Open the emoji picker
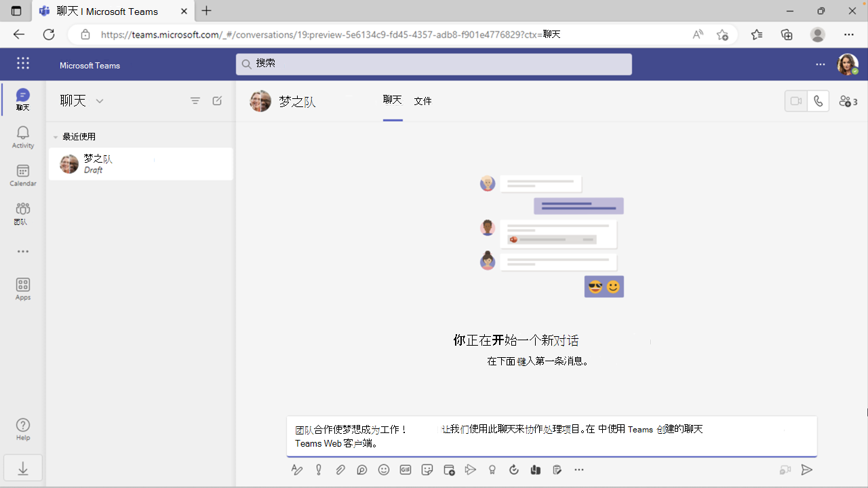Viewport: 868px width, 488px height. [384, 470]
